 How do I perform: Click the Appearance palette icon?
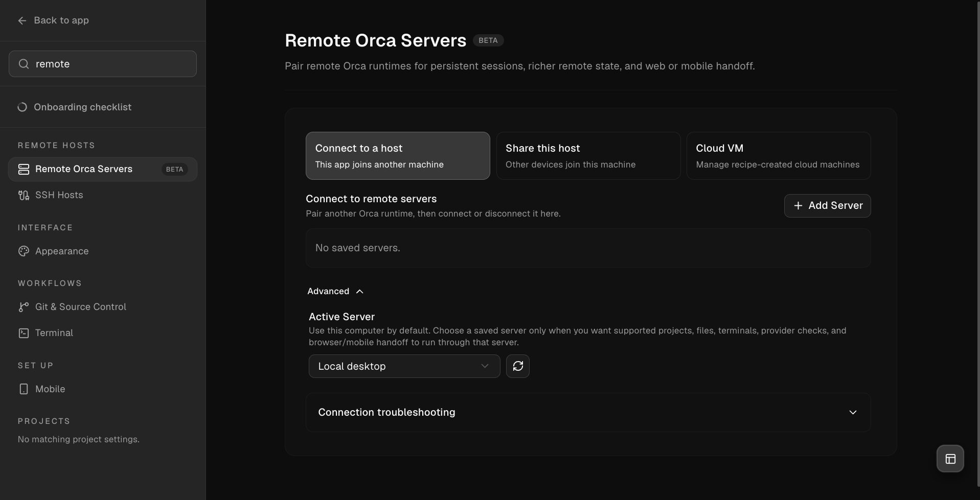pos(24,251)
